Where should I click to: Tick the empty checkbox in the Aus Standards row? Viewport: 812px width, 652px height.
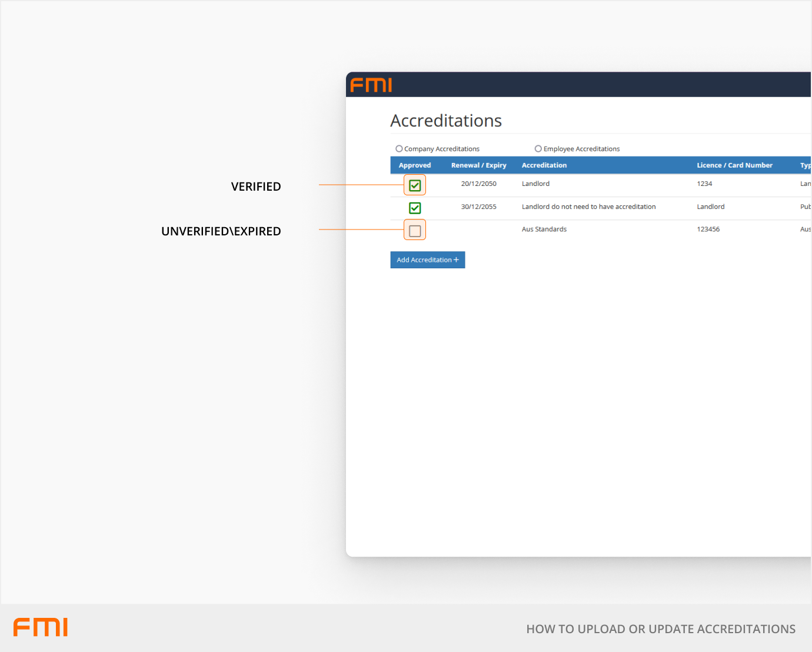click(x=415, y=231)
